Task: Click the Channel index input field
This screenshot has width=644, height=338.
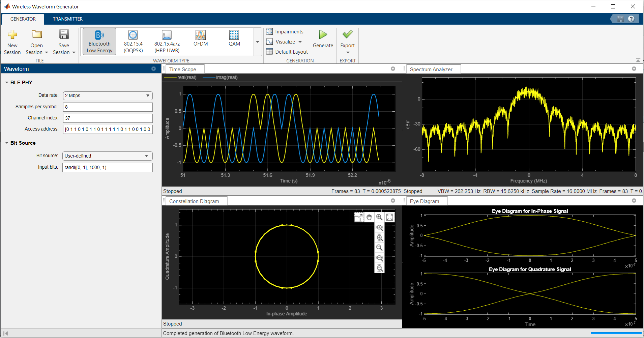Action: 108,118
